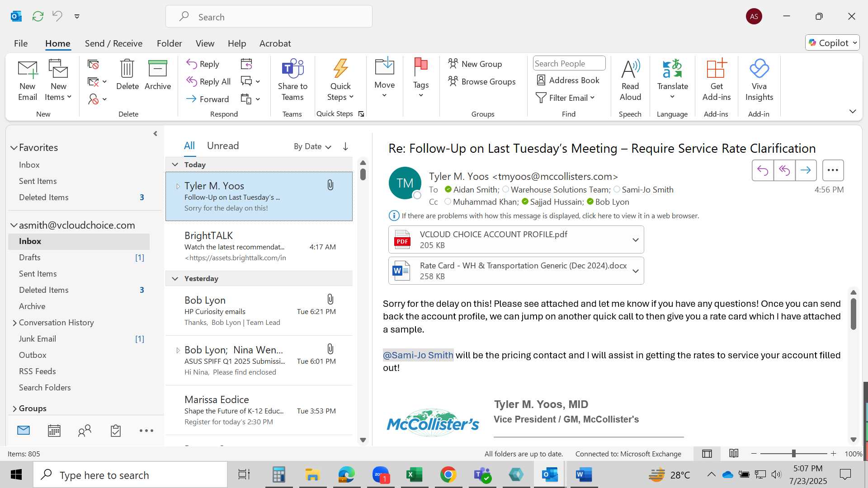Open the Folder tab
This screenshot has width=868, height=488.
(x=169, y=43)
